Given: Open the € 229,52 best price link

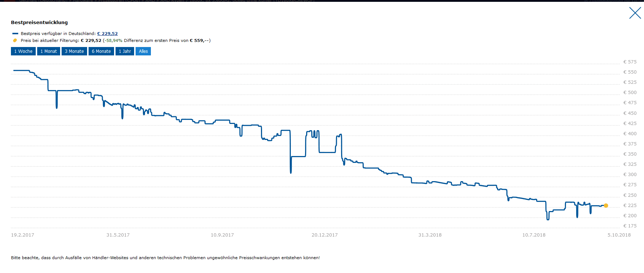Looking at the screenshot, I should (107, 34).
